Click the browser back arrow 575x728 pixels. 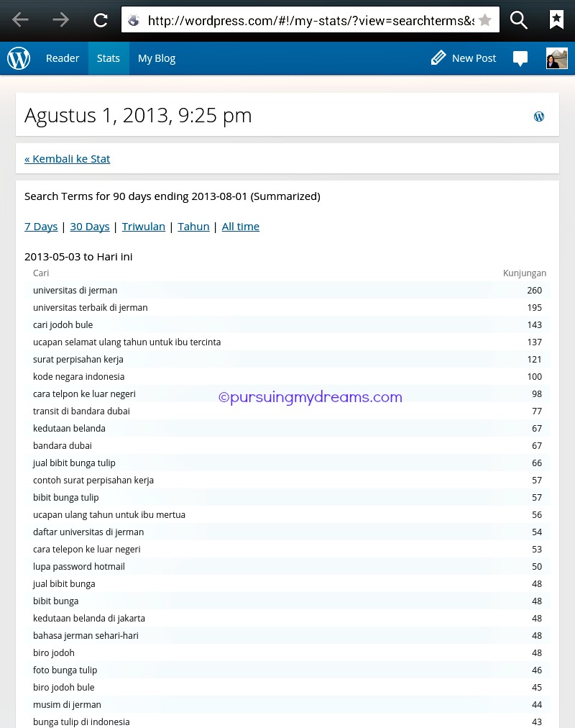tap(20, 20)
